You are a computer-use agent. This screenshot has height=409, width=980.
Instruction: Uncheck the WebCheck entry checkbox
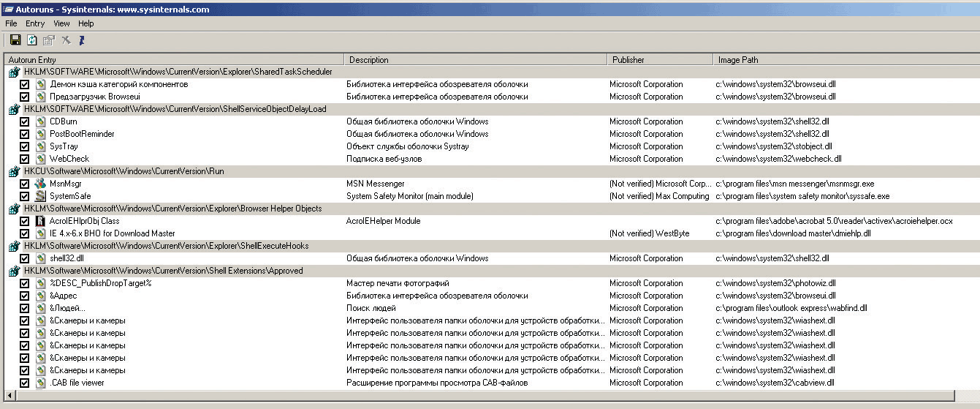(25, 159)
